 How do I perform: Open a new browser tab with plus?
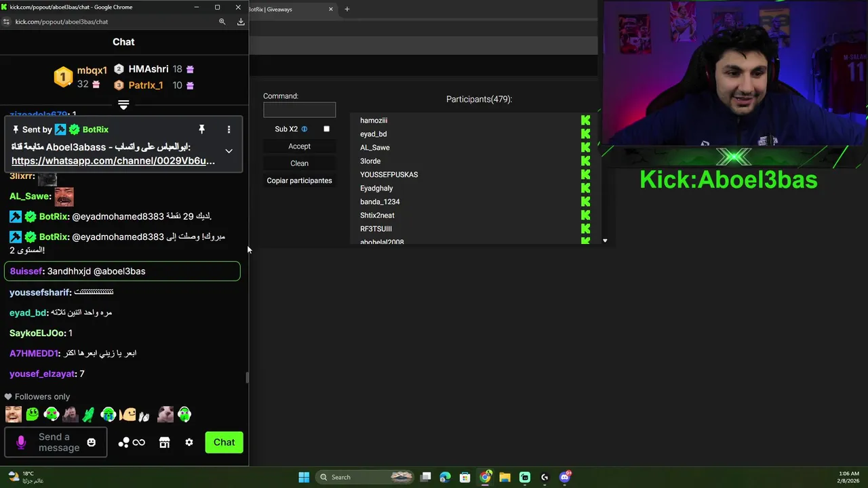click(347, 9)
